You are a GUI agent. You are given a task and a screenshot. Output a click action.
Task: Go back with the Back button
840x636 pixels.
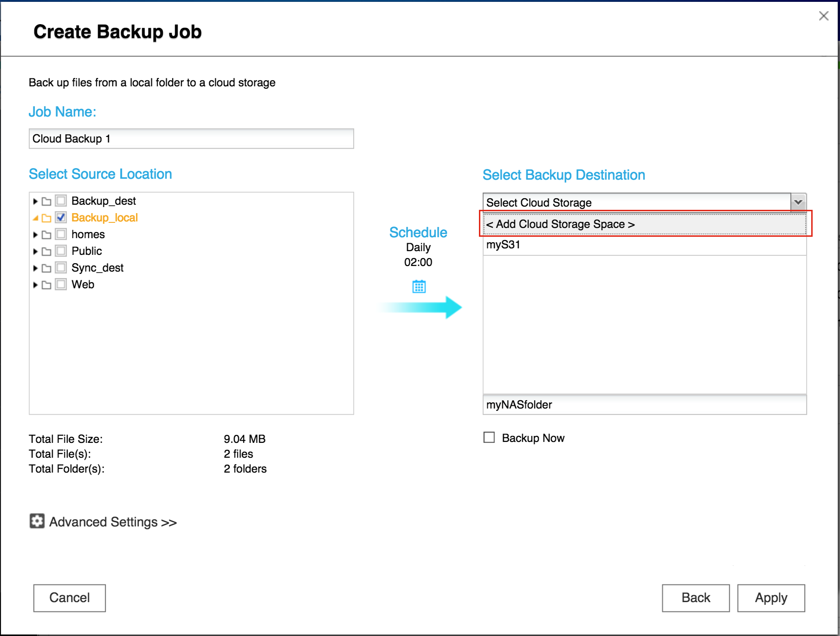coord(695,598)
